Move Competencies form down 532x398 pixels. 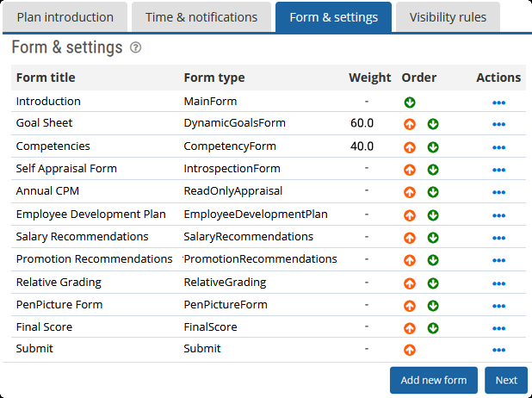433,147
